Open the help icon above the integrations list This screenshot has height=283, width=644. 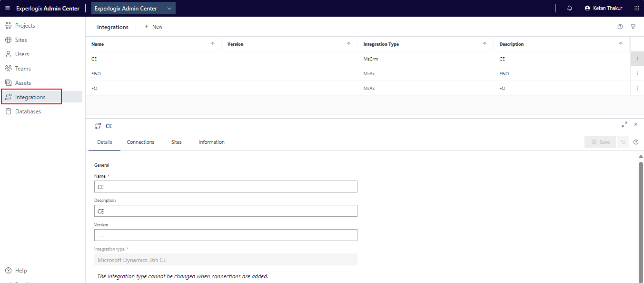click(620, 27)
